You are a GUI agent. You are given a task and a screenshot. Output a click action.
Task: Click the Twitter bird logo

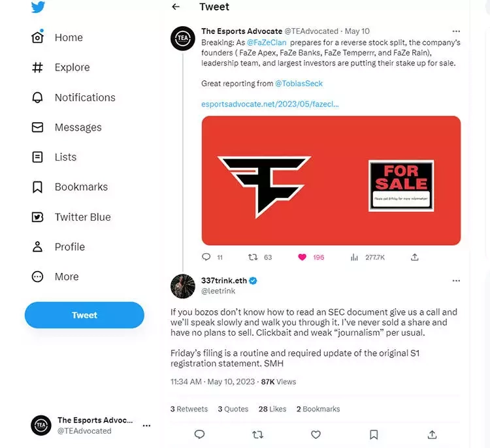point(37,7)
